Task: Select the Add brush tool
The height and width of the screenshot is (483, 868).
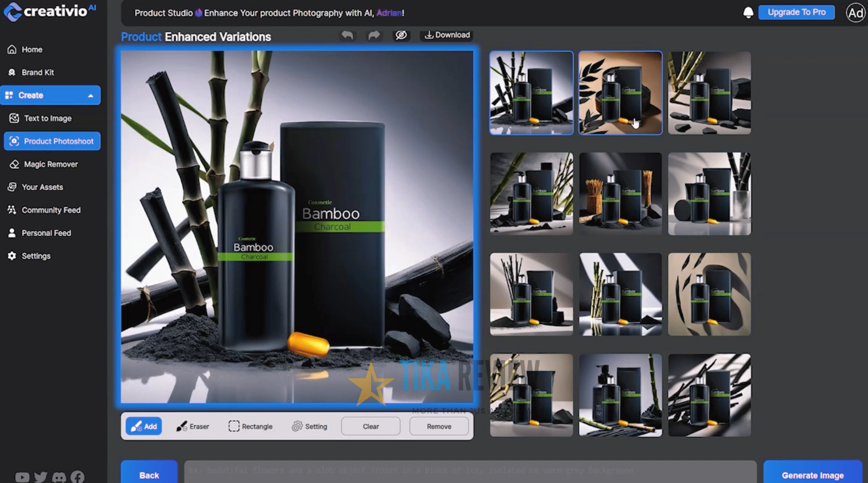Action: tap(144, 427)
